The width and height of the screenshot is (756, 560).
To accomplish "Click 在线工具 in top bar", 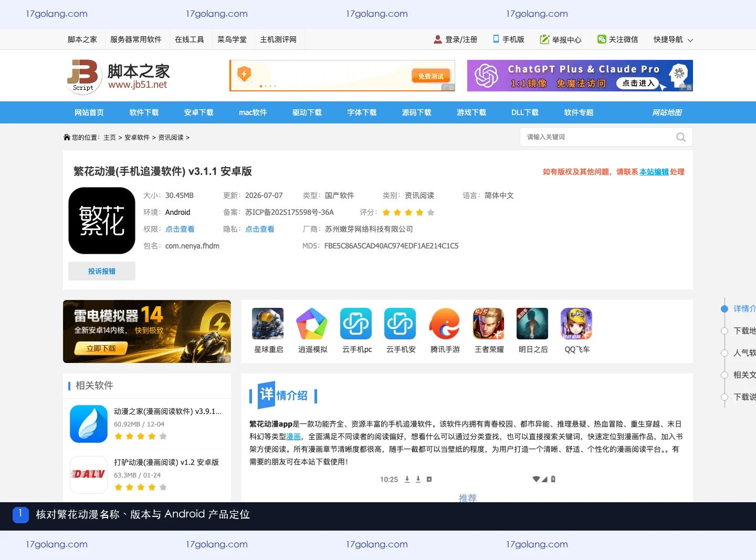I will 190,39.
